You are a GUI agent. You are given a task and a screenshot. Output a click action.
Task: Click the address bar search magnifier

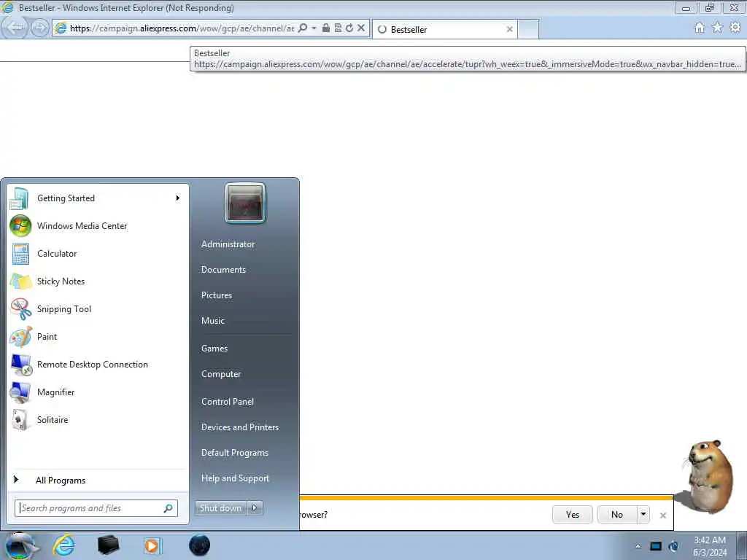(x=303, y=28)
